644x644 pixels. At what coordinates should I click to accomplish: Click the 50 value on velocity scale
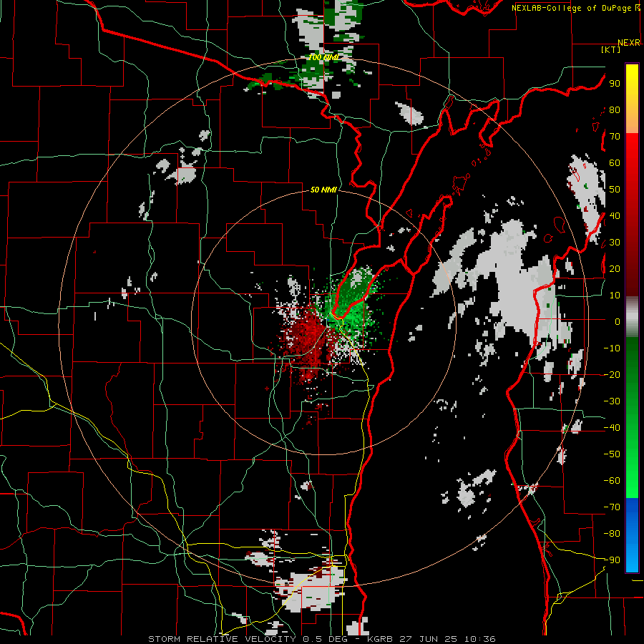615,190
